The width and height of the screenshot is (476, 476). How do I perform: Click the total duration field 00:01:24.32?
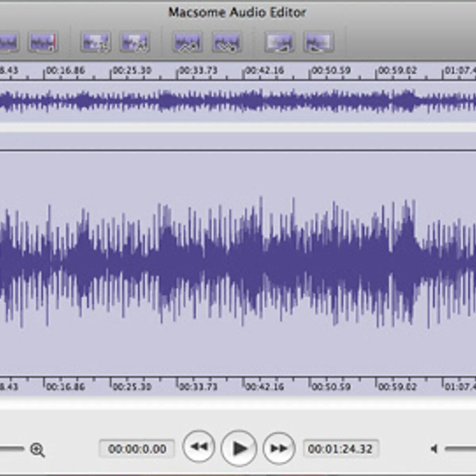coord(340,449)
